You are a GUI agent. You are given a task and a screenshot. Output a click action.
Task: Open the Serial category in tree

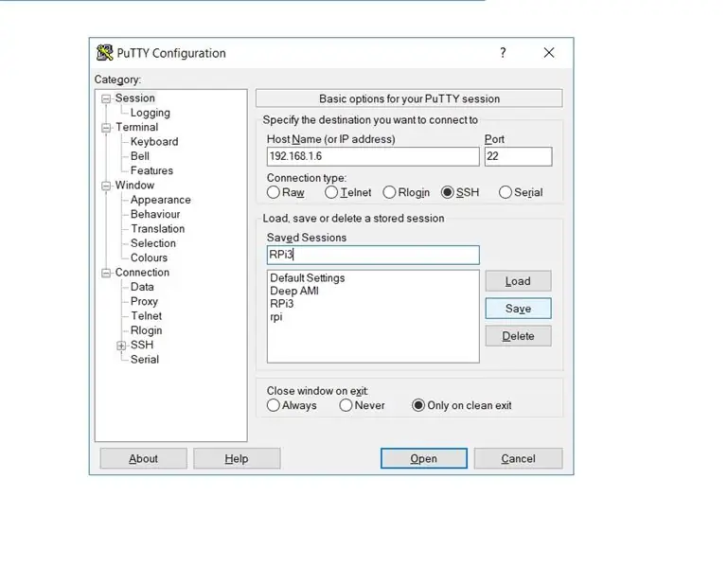[145, 360]
